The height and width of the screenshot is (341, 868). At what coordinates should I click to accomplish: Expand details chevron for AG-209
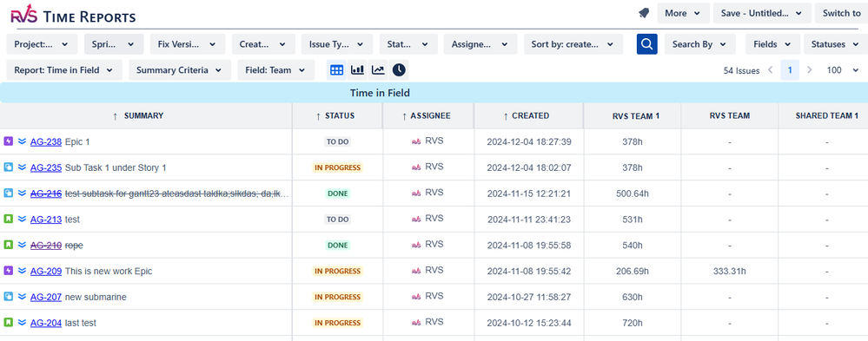(x=22, y=271)
